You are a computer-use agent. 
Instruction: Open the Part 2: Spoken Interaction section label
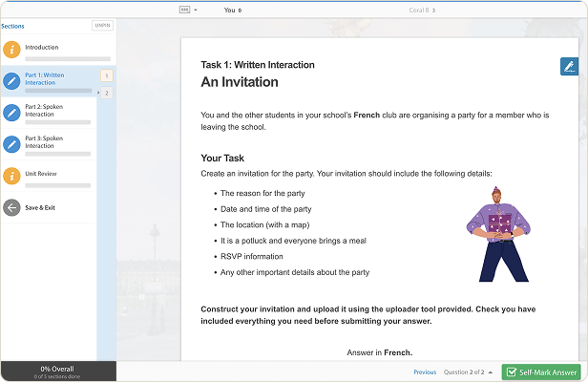(44, 110)
